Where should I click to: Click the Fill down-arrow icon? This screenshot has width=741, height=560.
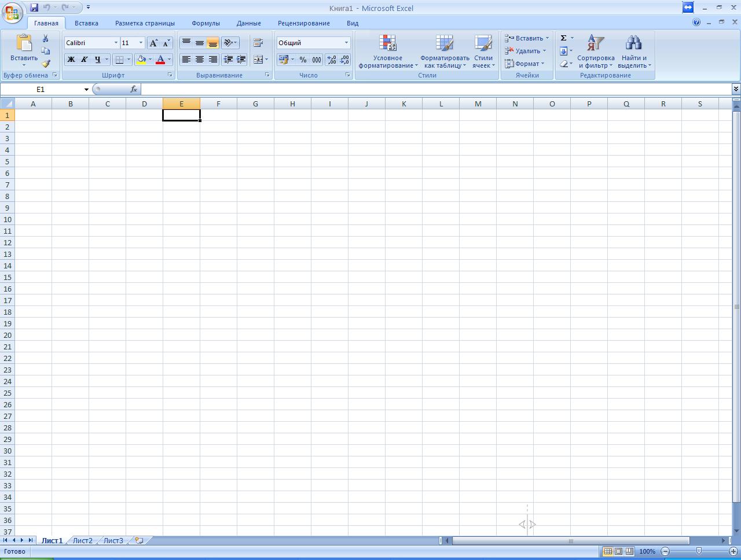(563, 51)
